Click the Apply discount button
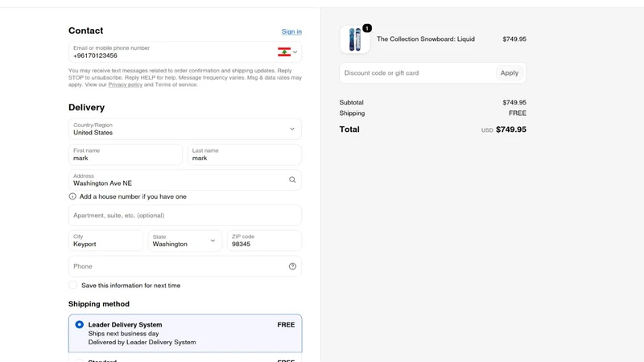This screenshot has height=362, width=644. click(510, 73)
